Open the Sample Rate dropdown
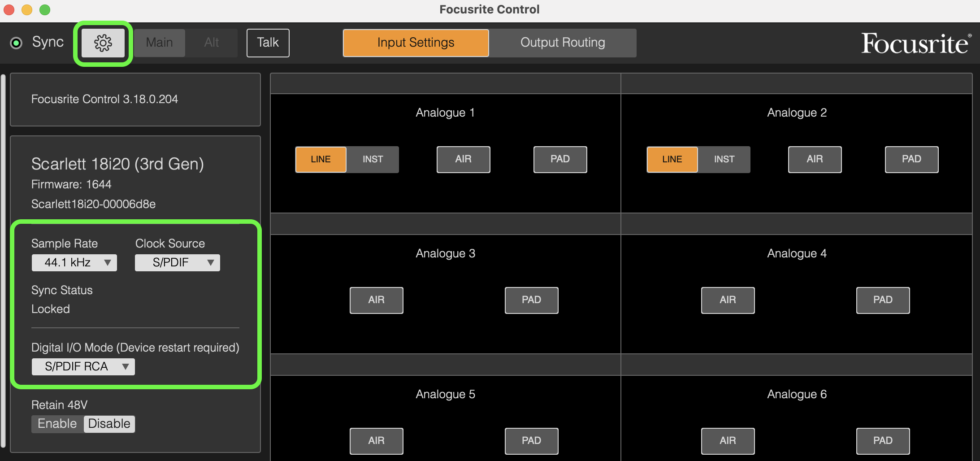 tap(74, 262)
